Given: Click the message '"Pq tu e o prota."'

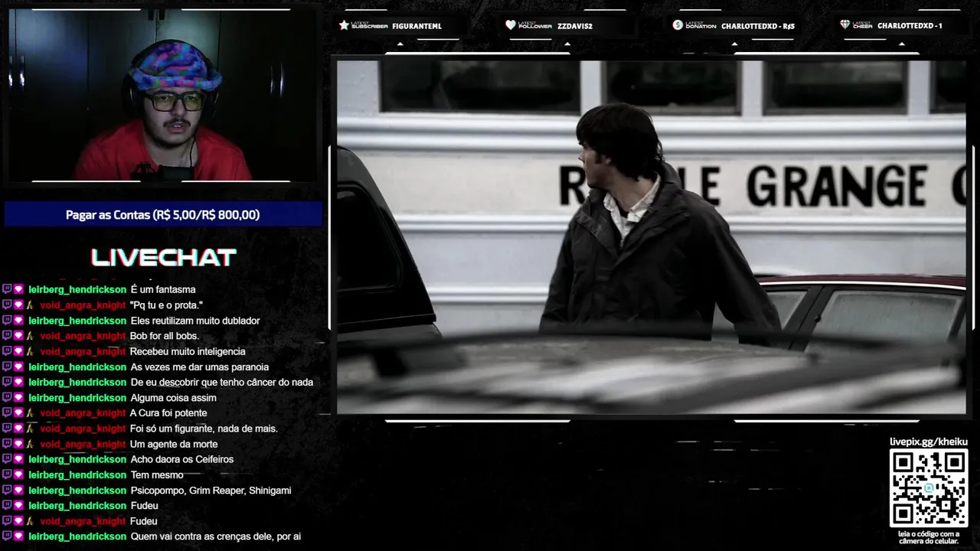Looking at the screenshot, I should (166, 305).
